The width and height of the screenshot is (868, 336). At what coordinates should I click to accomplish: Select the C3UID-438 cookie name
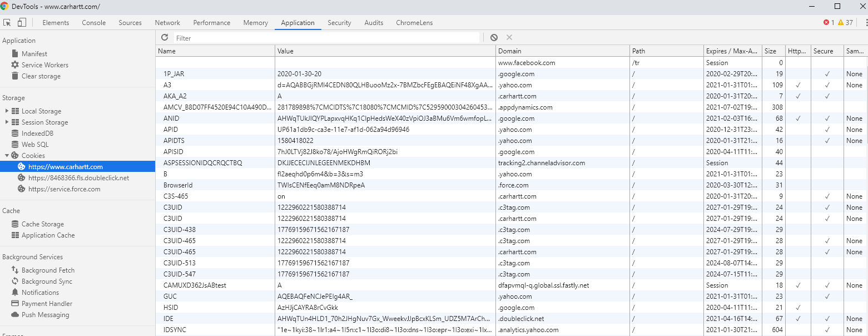click(x=180, y=230)
